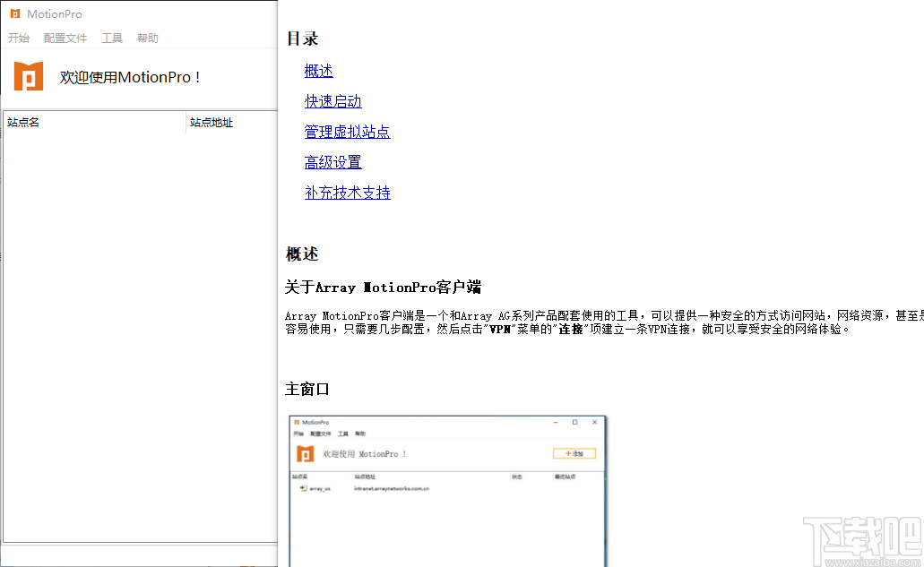Open the 开始 menu
This screenshot has height=567, width=924.
coord(19,38)
